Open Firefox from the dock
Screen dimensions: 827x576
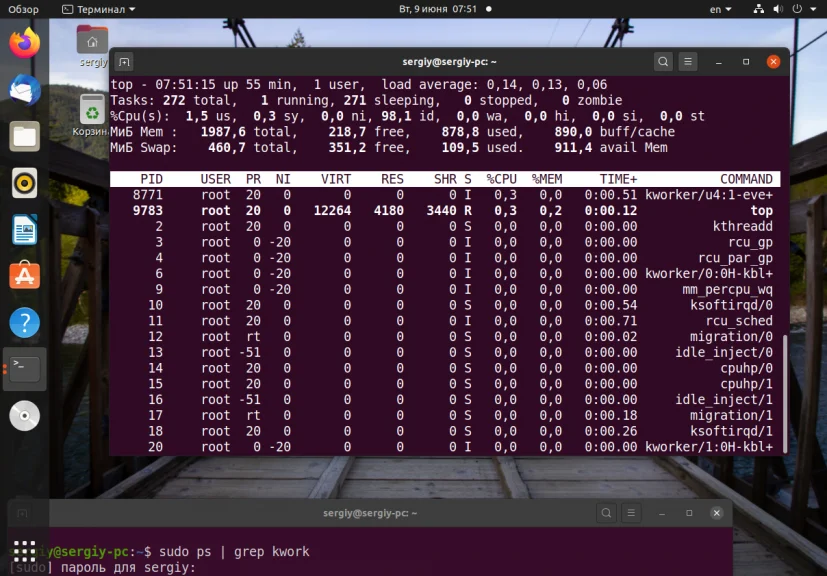(x=24, y=43)
